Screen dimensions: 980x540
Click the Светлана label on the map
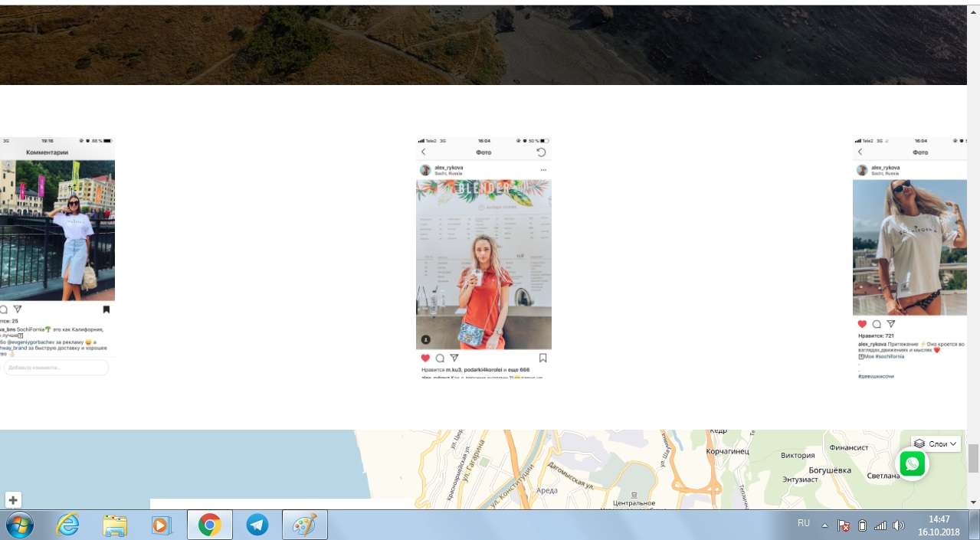(883, 476)
